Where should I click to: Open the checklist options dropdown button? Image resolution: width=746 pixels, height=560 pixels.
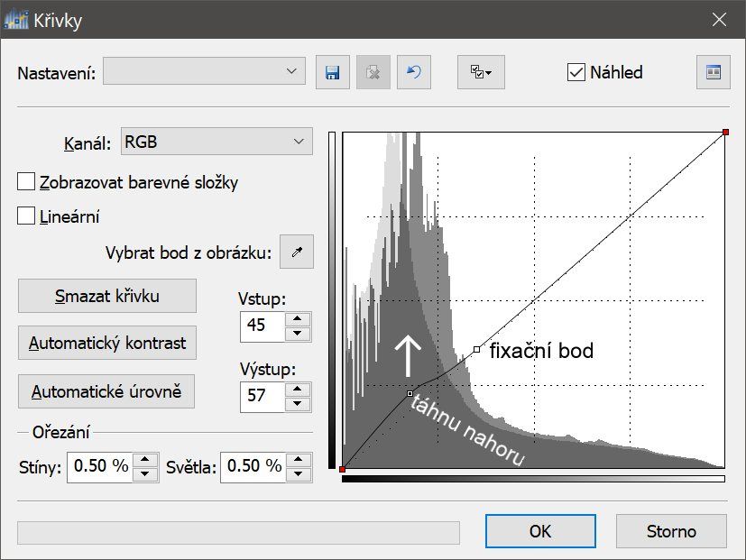[x=481, y=72]
